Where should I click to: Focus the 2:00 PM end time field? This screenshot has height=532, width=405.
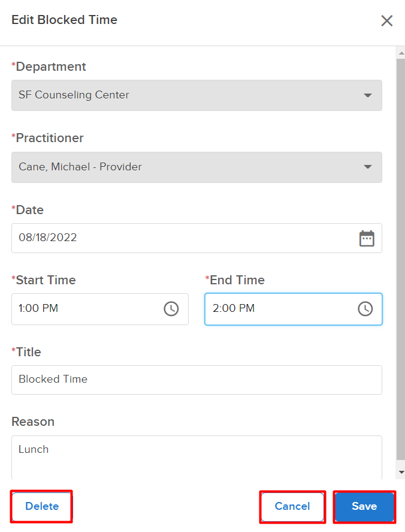coord(294,309)
